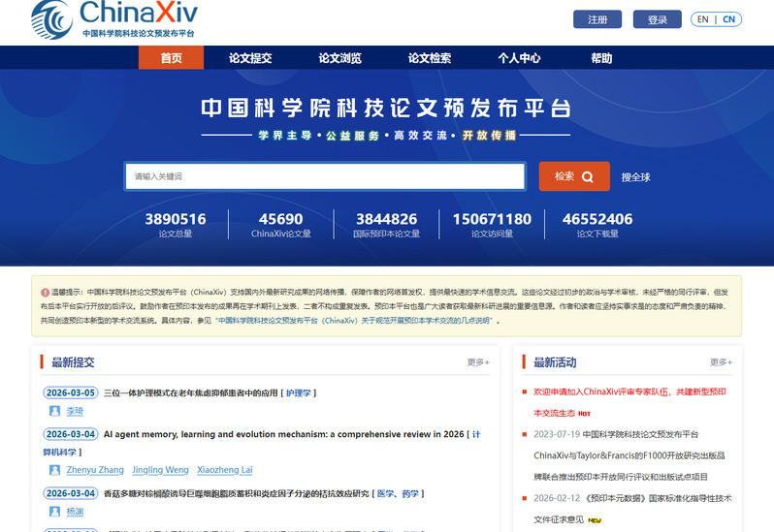
Task: Click the NEW badge beside 文件征求意见
Action: (x=594, y=520)
